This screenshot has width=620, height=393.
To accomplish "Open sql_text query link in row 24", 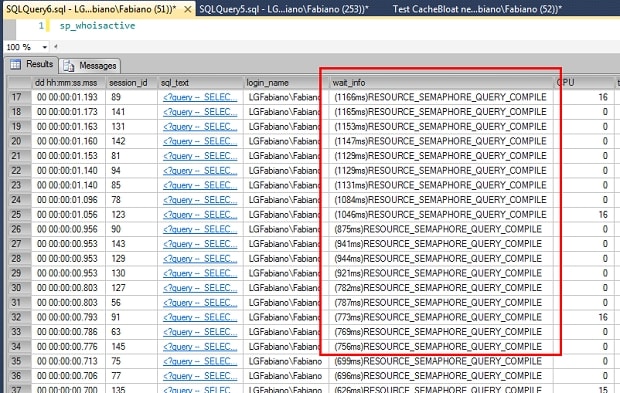I will 200,200.
